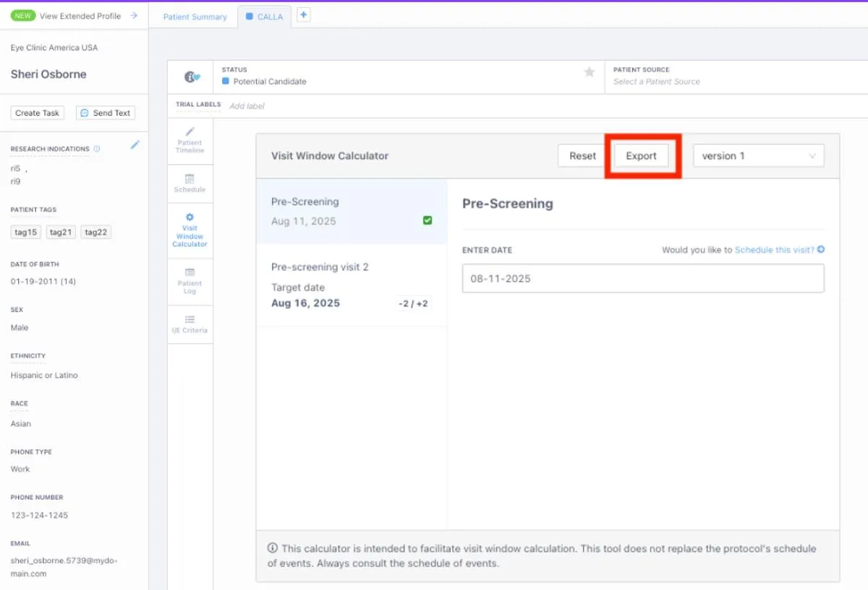
Task: Click the info icon beside Research Indications
Action: (x=97, y=149)
